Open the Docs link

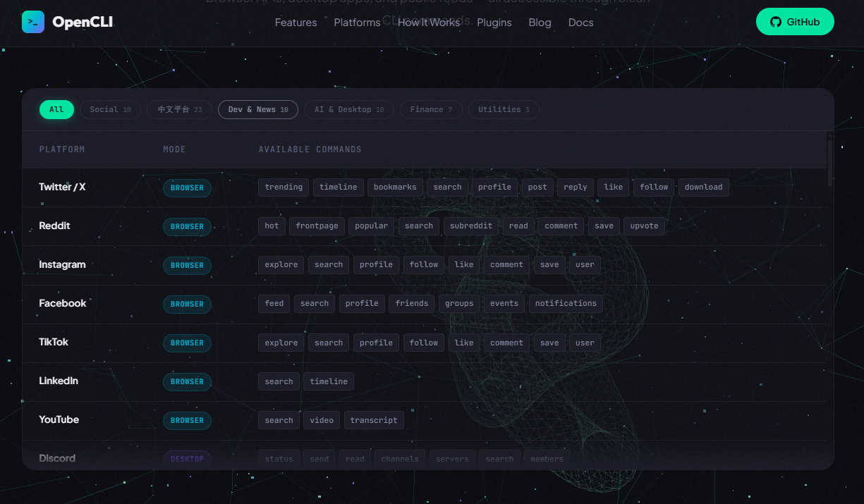pyautogui.click(x=580, y=23)
